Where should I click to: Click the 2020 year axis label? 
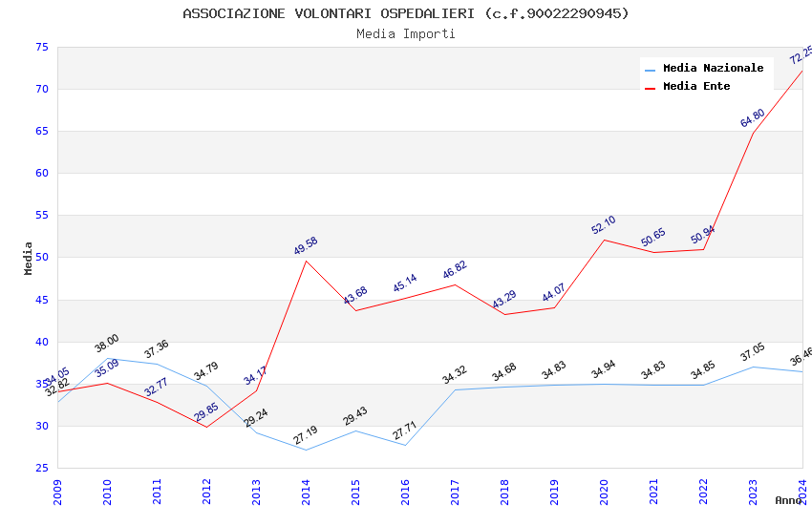(x=604, y=492)
